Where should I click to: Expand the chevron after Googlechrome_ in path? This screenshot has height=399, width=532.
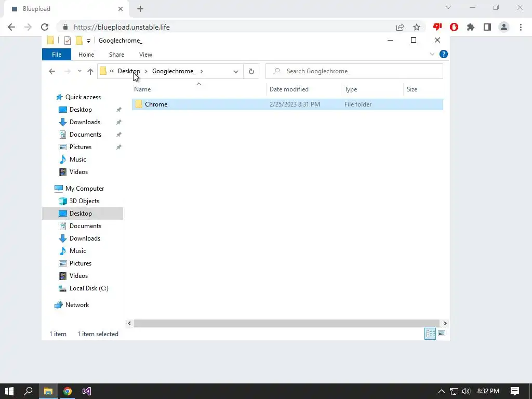pos(202,71)
